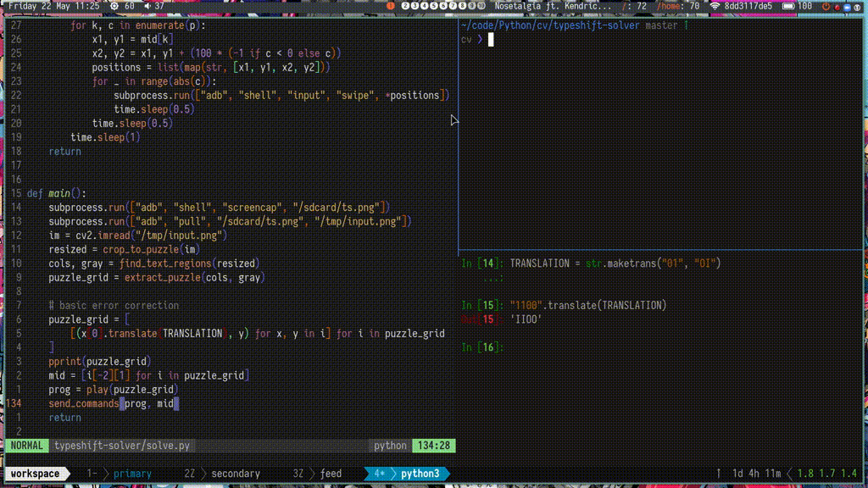
Task: Click line number 134 in the gutter
Action: [x=14, y=403]
